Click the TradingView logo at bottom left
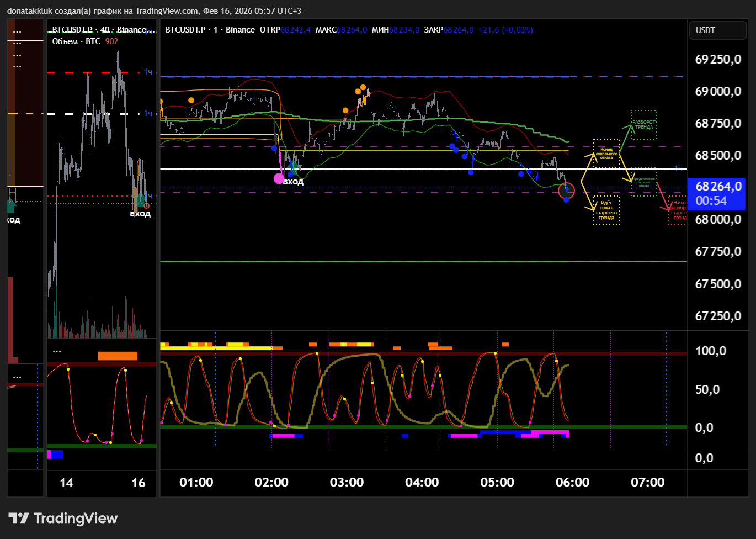 (63, 519)
